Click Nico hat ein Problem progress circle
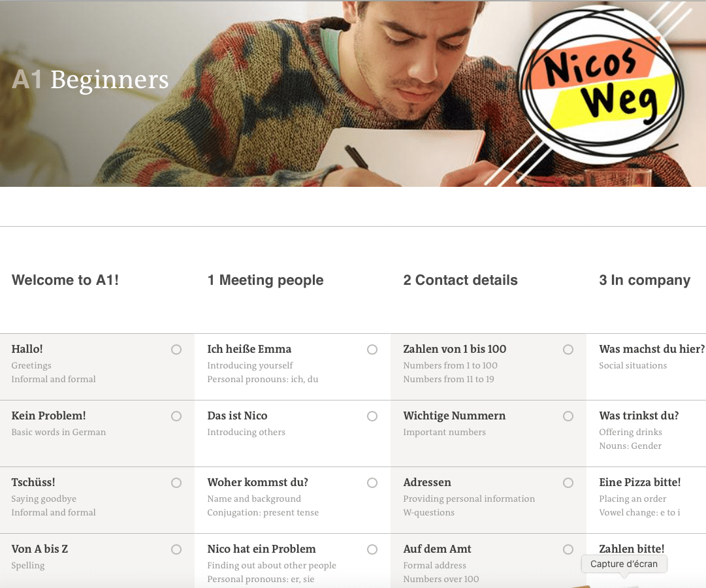706x588 pixels. [372, 549]
